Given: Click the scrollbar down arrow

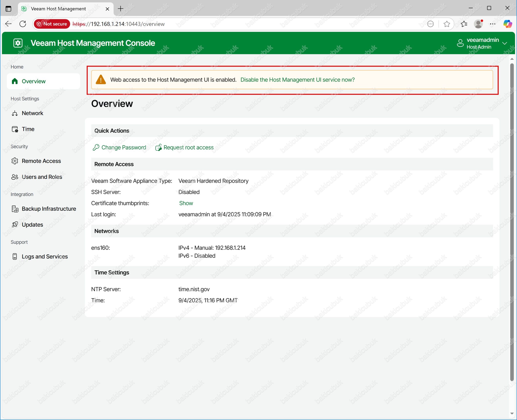Looking at the screenshot, I should tap(512, 414).
